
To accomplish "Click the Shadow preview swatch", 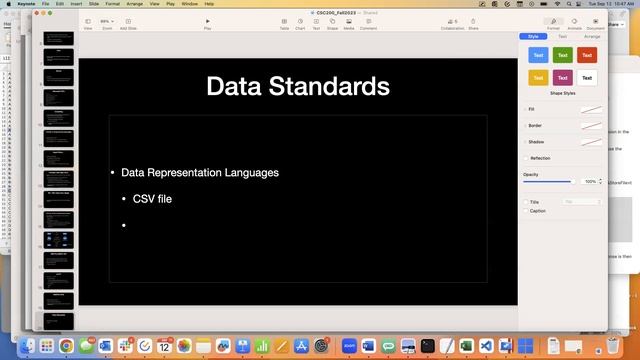I will (591, 142).
